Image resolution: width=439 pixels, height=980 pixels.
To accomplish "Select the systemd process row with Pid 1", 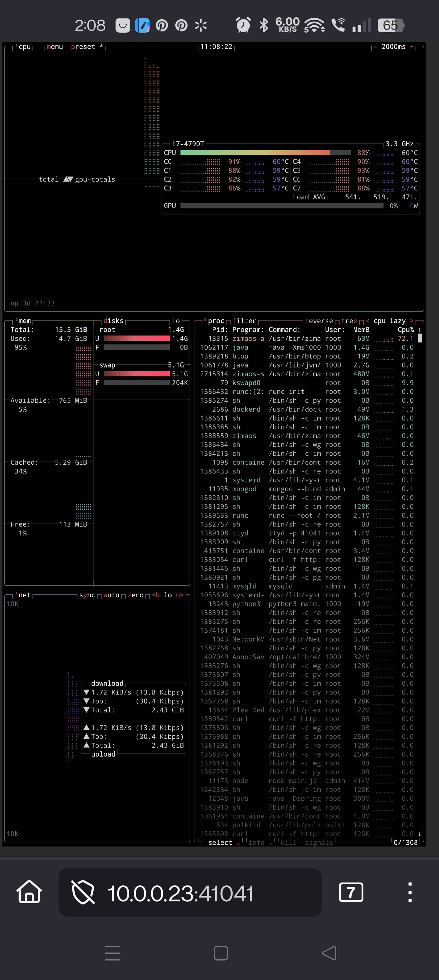I will tap(307, 480).
